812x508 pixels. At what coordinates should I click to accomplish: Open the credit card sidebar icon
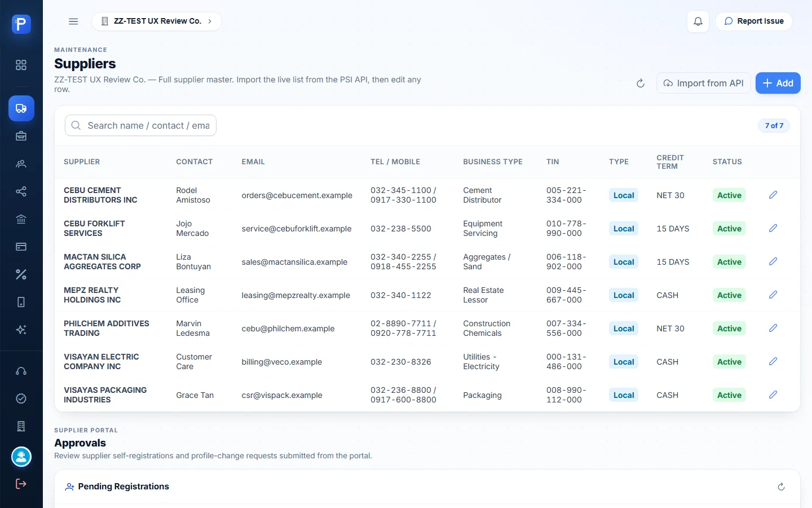click(21, 247)
